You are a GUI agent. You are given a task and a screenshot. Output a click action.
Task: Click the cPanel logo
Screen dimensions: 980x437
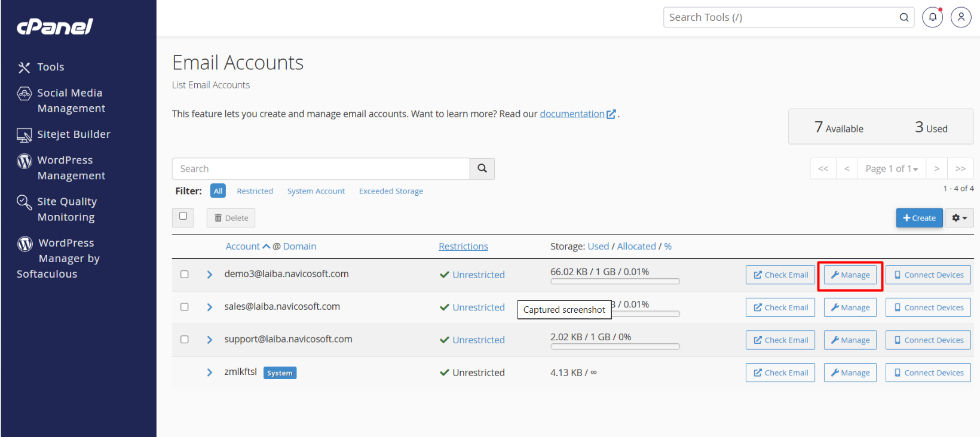[x=55, y=26]
